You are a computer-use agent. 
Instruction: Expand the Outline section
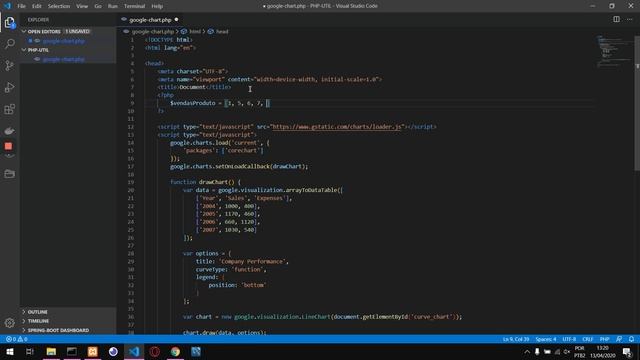click(38, 312)
